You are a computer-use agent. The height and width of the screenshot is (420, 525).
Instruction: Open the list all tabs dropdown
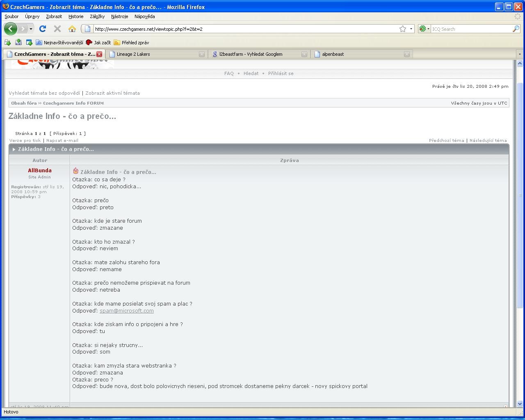pos(520,54)
